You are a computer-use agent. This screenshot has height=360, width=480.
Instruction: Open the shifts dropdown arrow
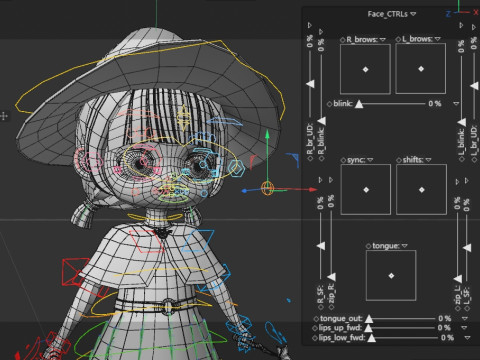(428, 160)
